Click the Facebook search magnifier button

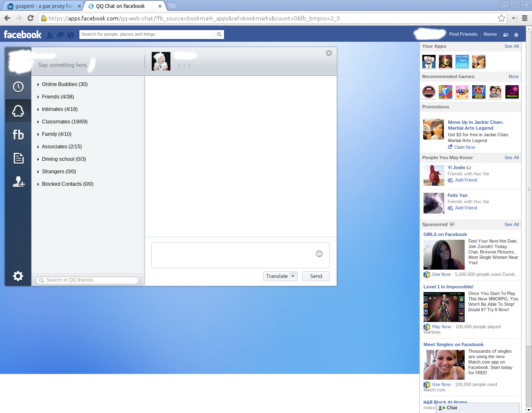pyautogui.click(x=219, y=34)
